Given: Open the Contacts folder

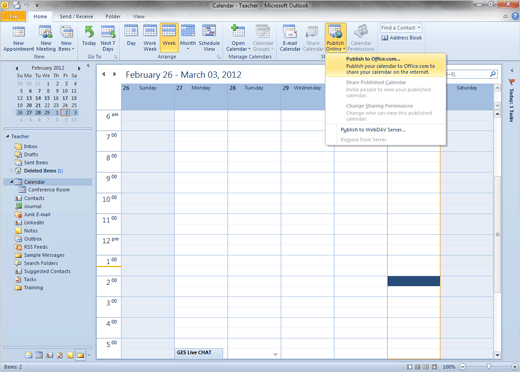Looking at the screenshot, I should coord(34,198).
